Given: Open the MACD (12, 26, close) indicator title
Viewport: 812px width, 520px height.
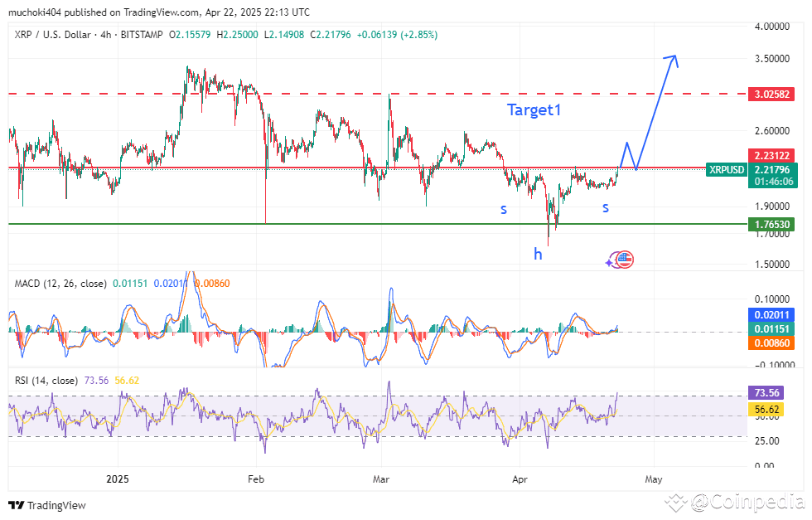Looking at the screenshot, I should coord(60,284).
